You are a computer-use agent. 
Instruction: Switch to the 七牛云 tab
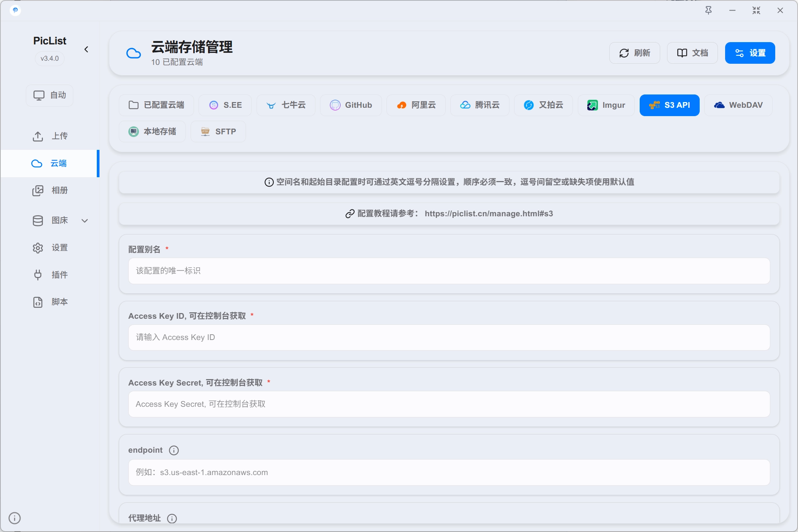286,105
